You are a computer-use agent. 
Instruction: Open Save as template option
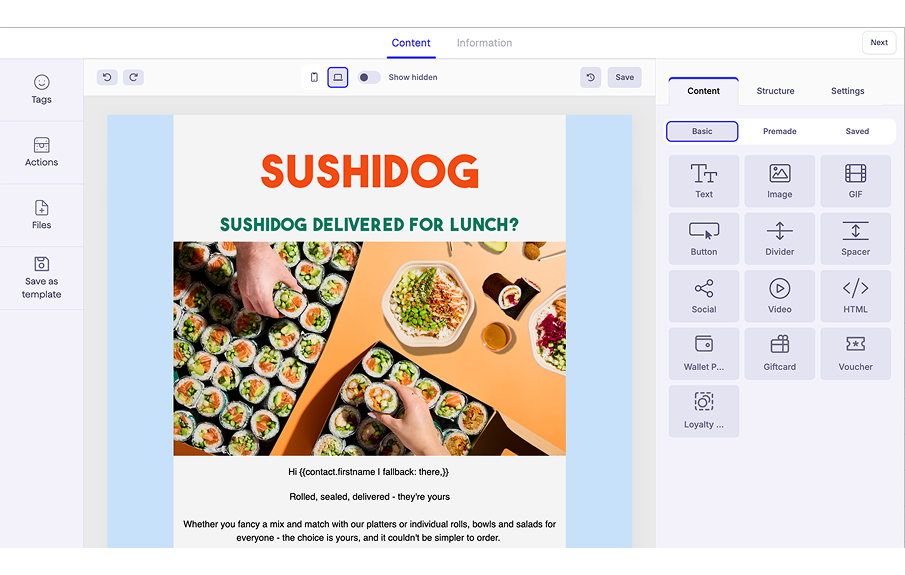click(41, 277)
